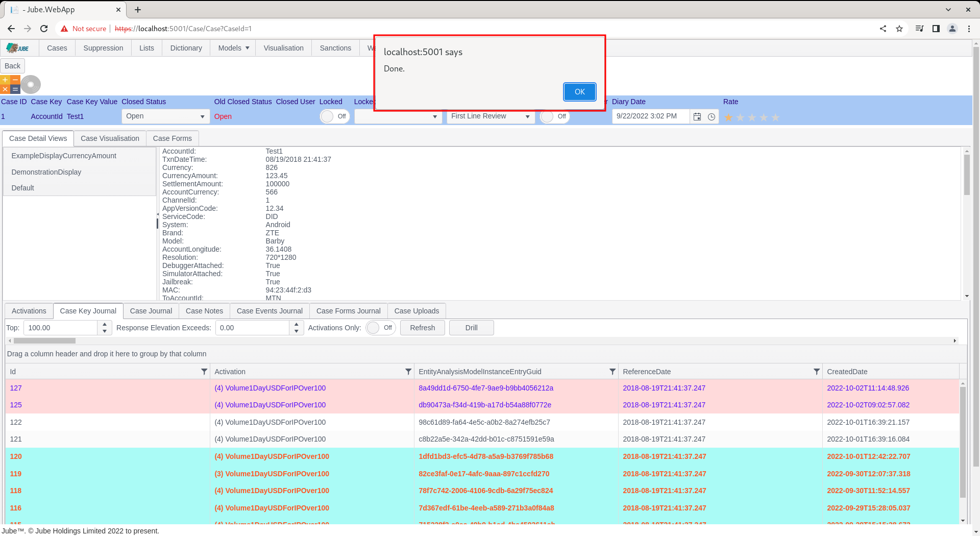
Task: Set rating to four stars
Action: (x=764, y=117)
